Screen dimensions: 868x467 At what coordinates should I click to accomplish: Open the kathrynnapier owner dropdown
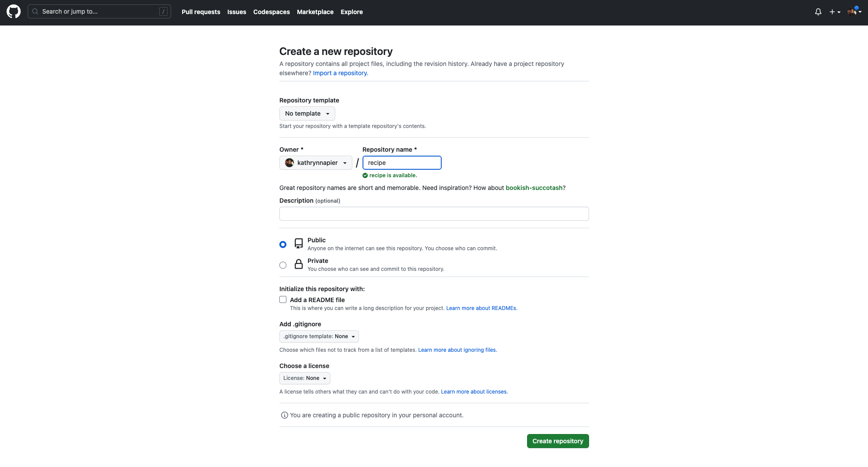(x=316, y=163)
